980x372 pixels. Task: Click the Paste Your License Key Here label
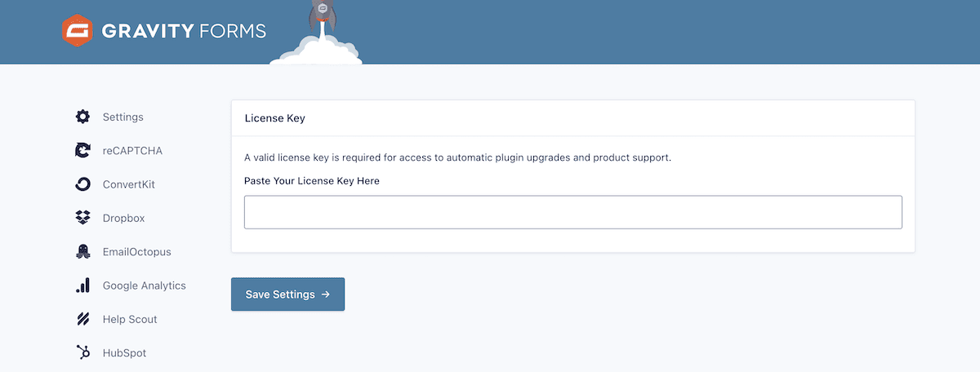click(x=312, y=180)
